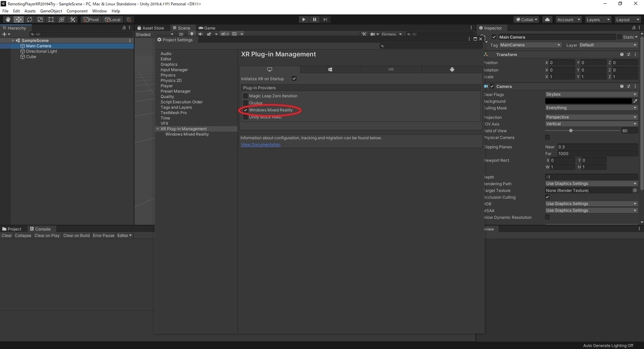Start Play mode
The height and width of the screenshot is (349, 644).
[304, 19]
